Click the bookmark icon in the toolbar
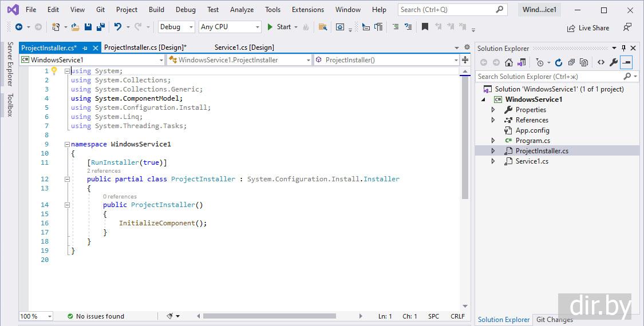This screenshot has height=326, width=644. (x=425, y=27)
